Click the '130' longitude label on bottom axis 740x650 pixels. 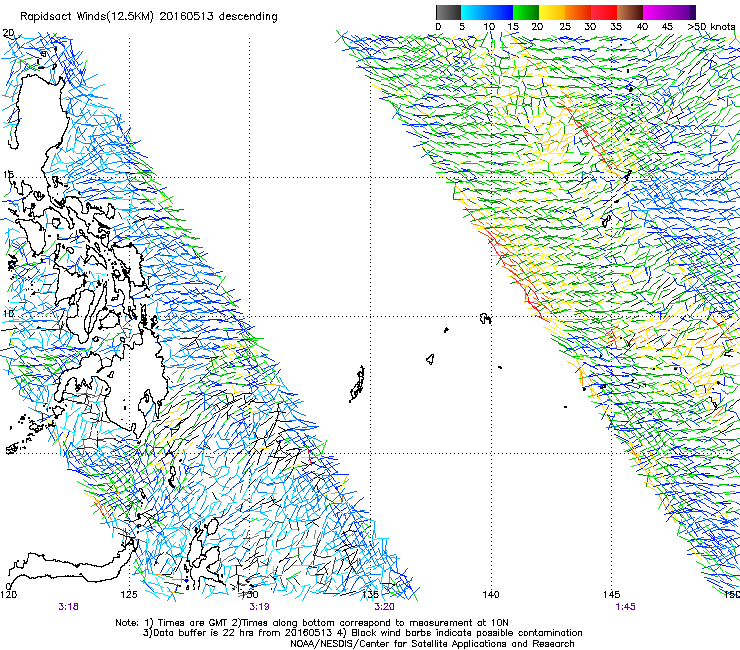point(250,594)
